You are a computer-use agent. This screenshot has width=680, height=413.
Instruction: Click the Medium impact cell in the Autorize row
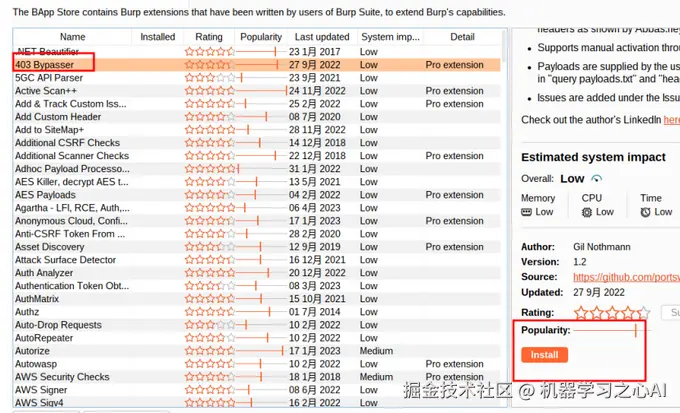click(x=376, y=351)
